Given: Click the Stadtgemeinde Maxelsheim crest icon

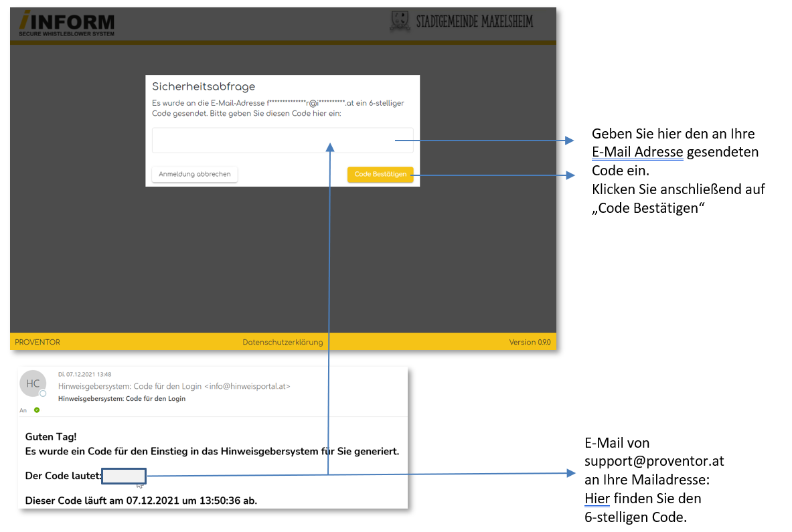Looking at the screenshot, I should (x=400, y=21).
